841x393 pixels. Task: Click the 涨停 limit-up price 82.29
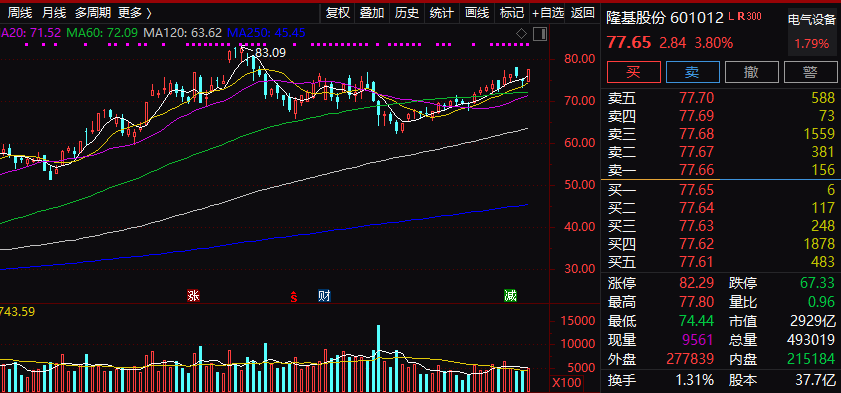697,283
